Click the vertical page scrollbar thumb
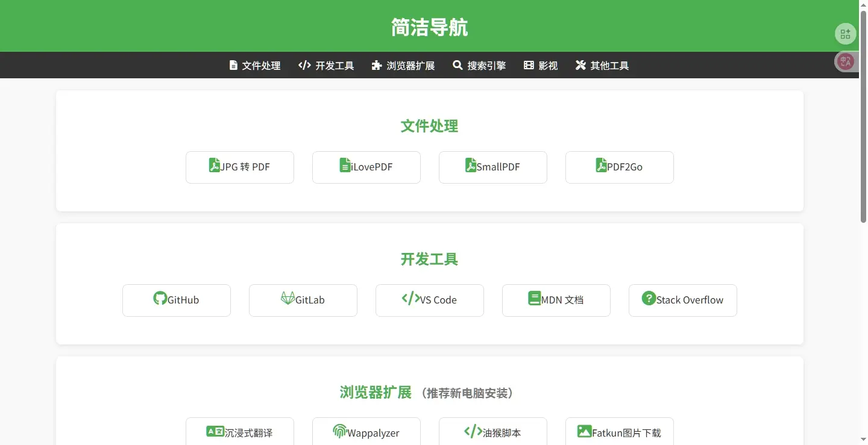 pyautogui.click(x=863, y=116)
